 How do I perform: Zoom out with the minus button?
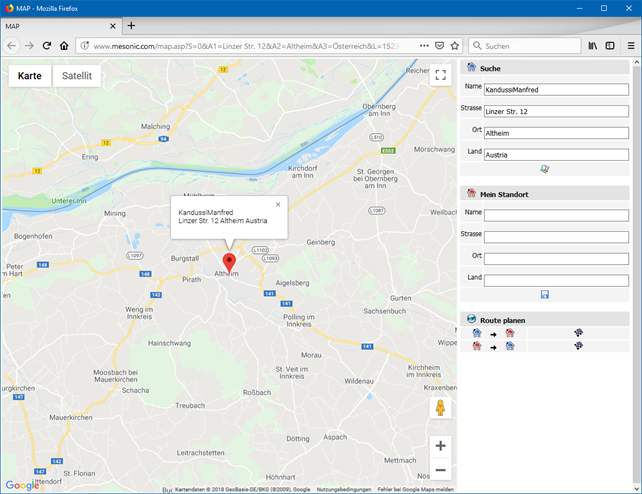pyautogui.click(x=440, y=470)
